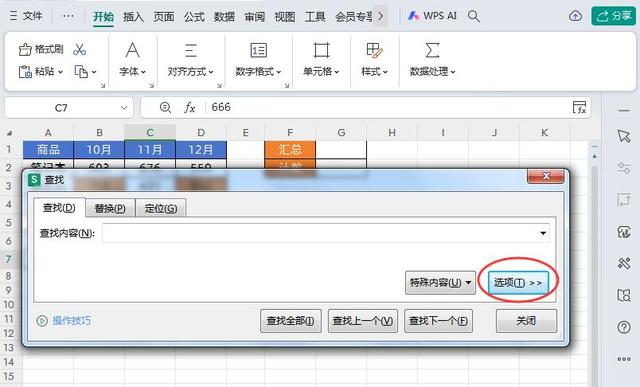The height and width of the screenshot is (387, 640).
Task: Select row header 15
Action: tap(9, 376)
